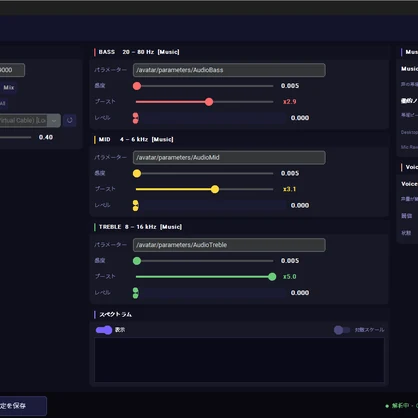Screen dimensions: 418x418
Task: Click the MID 4 – 6 kHz heading
Action: pos(136,139)
